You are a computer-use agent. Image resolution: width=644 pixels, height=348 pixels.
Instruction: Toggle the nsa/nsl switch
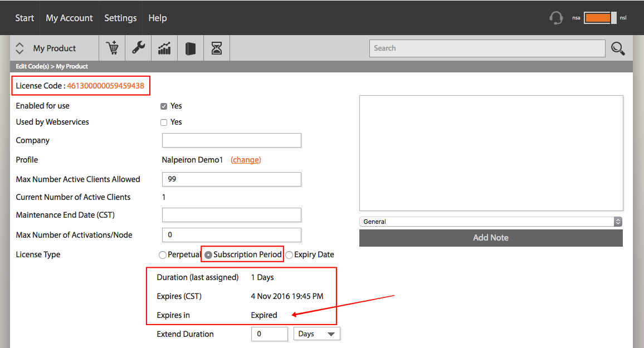(x=600, y=18)
